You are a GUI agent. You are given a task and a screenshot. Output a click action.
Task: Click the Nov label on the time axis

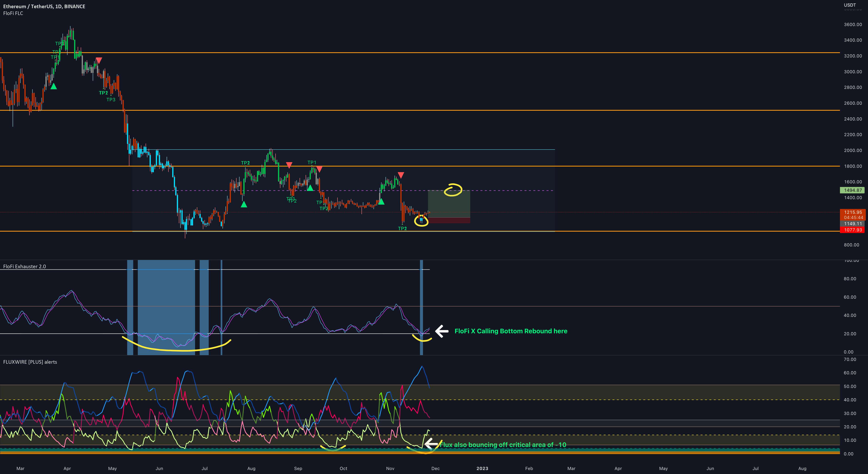pyautogui.click(x=390, y=468)
